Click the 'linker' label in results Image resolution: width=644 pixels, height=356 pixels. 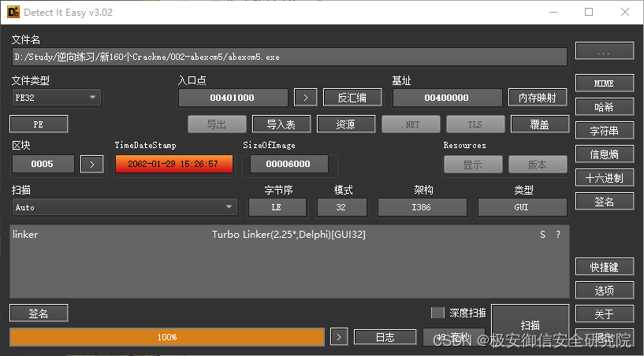[x=25, y=235]
